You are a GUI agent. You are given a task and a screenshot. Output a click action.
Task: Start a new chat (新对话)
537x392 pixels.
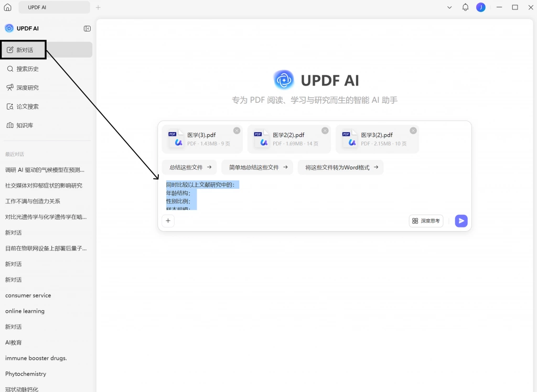pos(47,50)
